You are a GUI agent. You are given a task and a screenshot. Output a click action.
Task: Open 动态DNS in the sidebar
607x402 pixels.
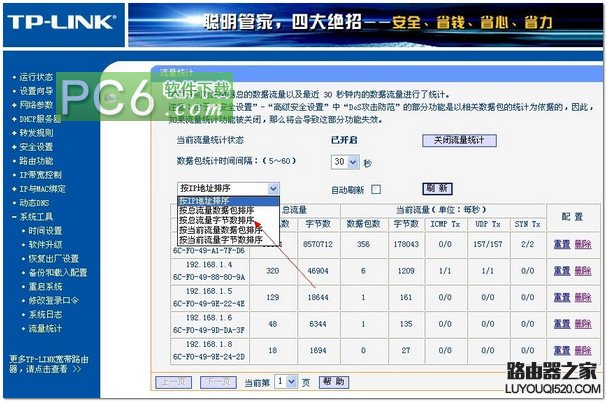click(x=34, y=203)
